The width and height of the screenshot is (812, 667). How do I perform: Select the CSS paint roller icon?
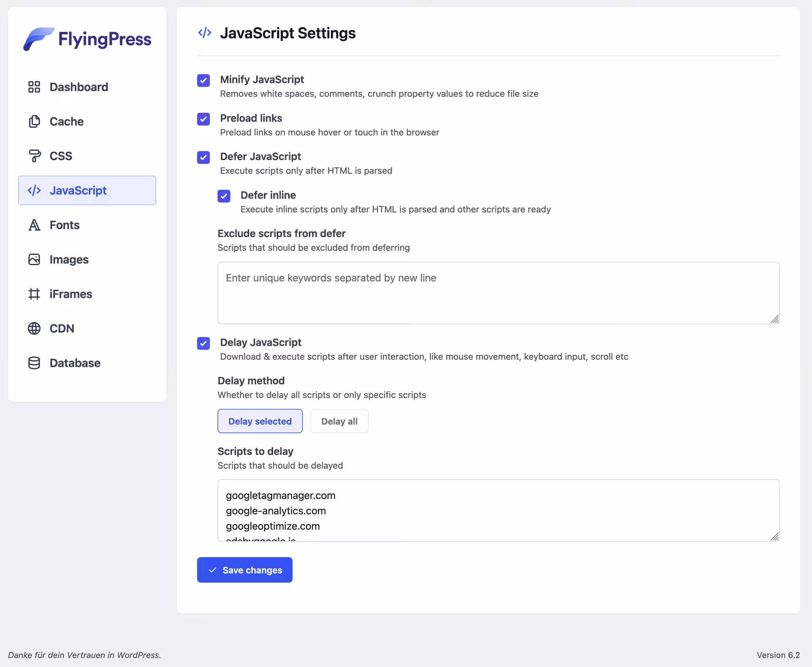tap(34, 156)
